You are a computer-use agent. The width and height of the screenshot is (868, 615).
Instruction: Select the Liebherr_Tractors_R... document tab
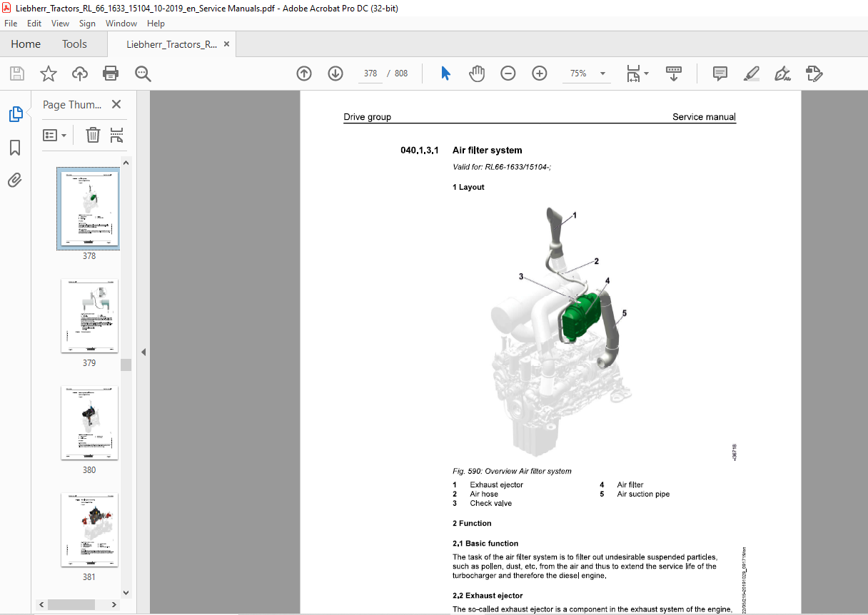[171, 44]
